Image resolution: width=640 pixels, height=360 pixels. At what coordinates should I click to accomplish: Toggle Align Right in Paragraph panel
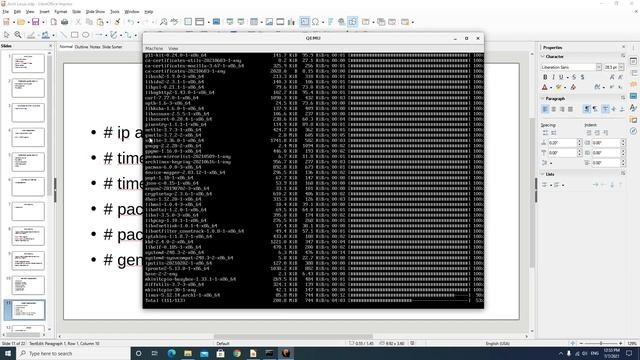pyautogui.click(x=562, y=109)
